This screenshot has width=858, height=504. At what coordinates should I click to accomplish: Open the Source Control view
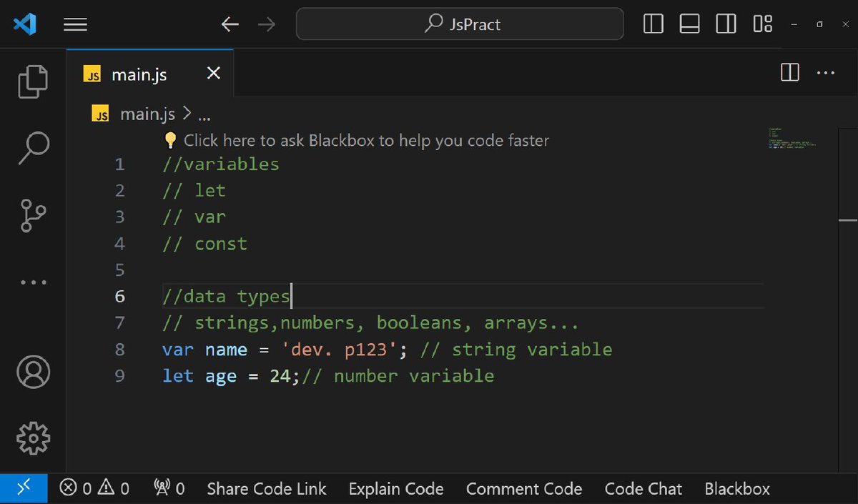(33, 214)
